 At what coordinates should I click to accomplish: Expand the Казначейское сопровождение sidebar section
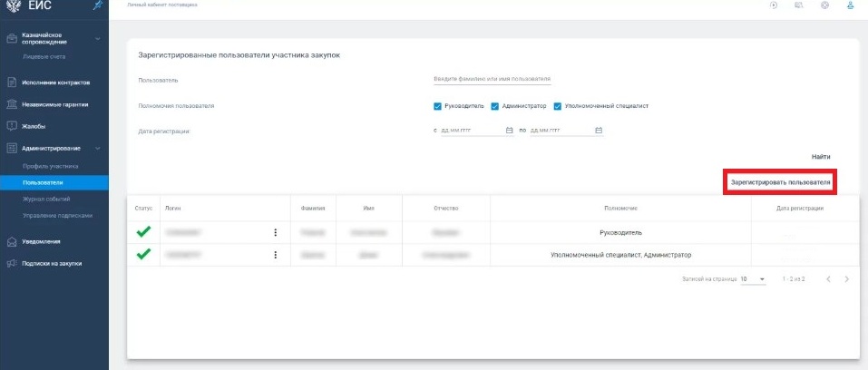[98, 39]
